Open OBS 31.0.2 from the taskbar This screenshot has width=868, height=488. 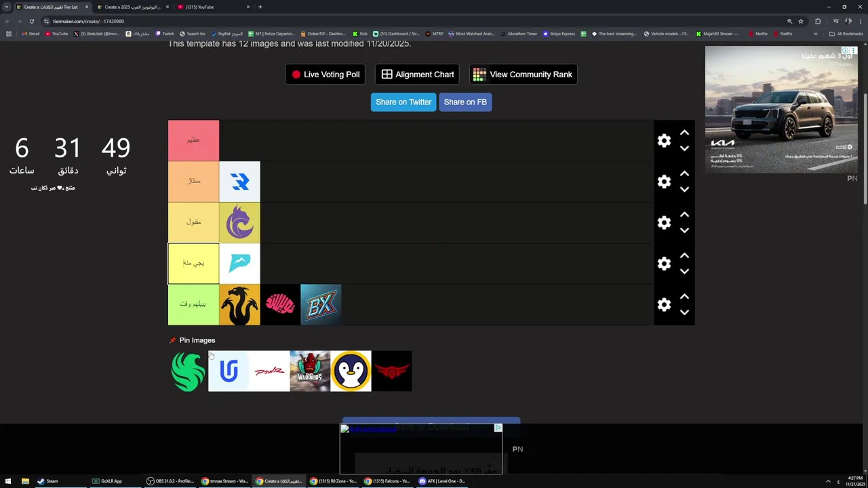(x=171, y=481)
